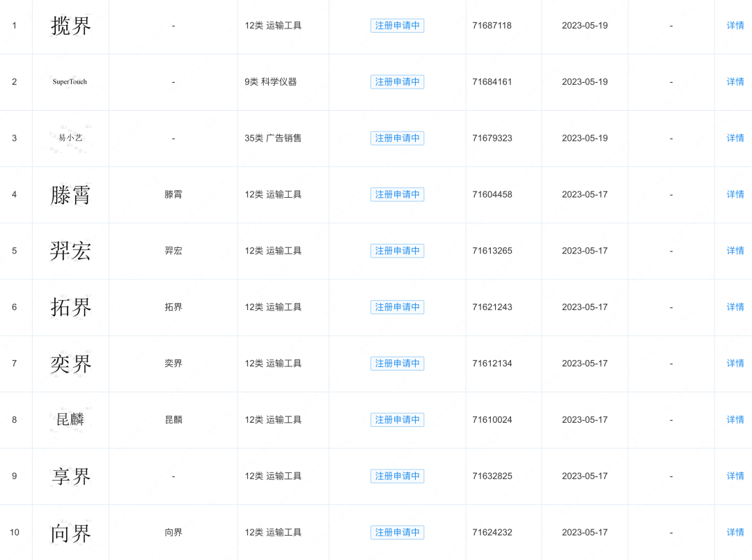Viewport: 752px width, 560px height.
Task: Open 详情 link for 71604458
Action: point(735,194)
